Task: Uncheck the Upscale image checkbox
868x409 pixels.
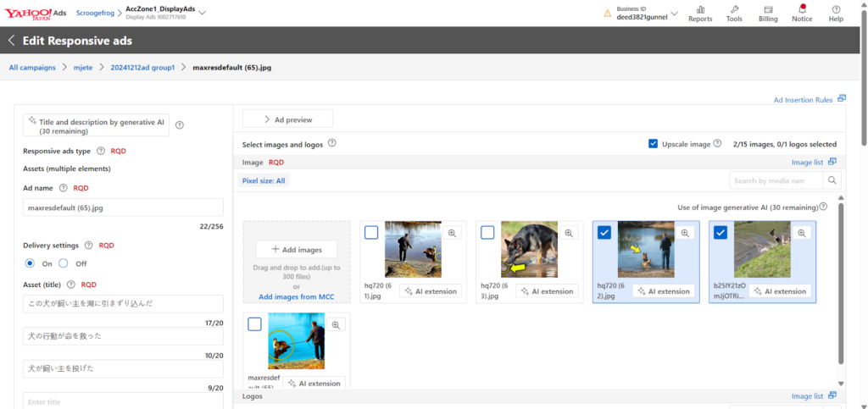Action: click(x=653, y=144)
